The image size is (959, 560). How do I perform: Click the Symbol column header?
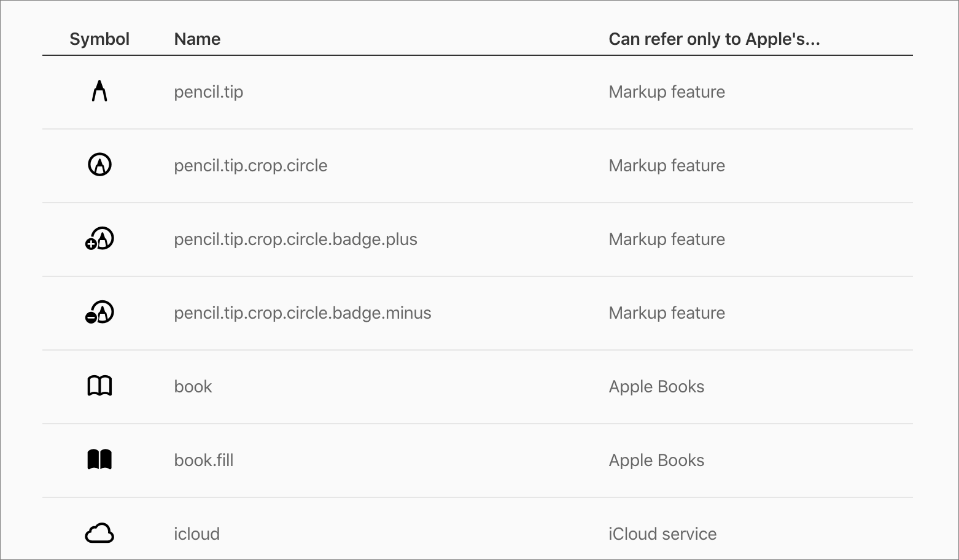tap(99, 39)
